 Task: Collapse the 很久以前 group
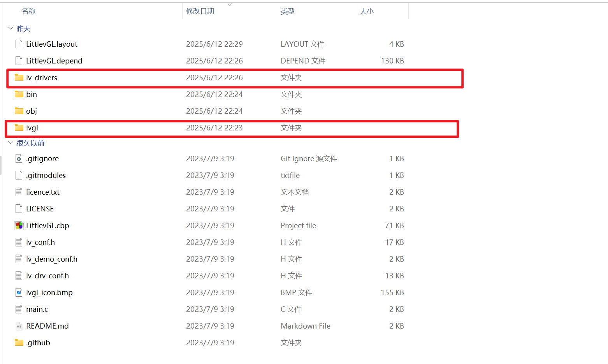tap(10, 143)
